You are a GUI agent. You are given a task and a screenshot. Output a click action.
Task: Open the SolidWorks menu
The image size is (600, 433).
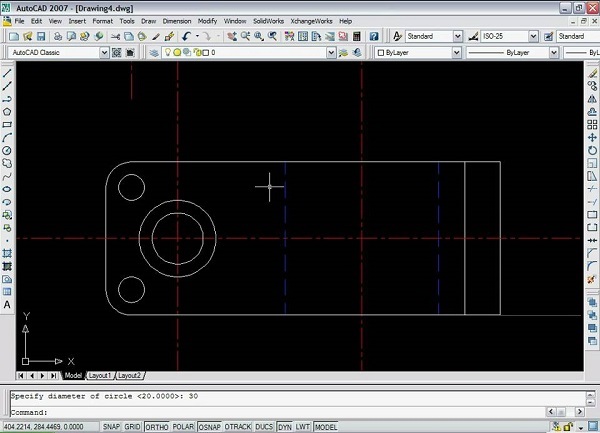tap(268, 21)
